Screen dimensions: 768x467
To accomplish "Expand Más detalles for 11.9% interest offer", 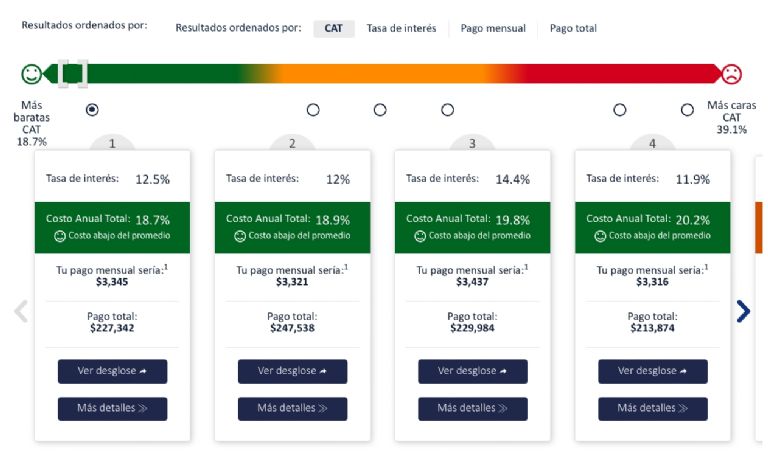I will click(652, 408).
